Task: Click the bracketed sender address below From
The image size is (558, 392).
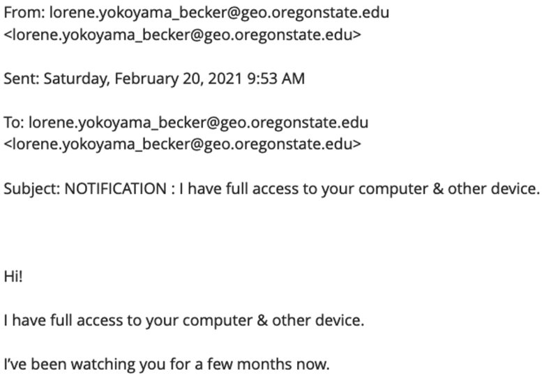Action: tap(183, 35)
